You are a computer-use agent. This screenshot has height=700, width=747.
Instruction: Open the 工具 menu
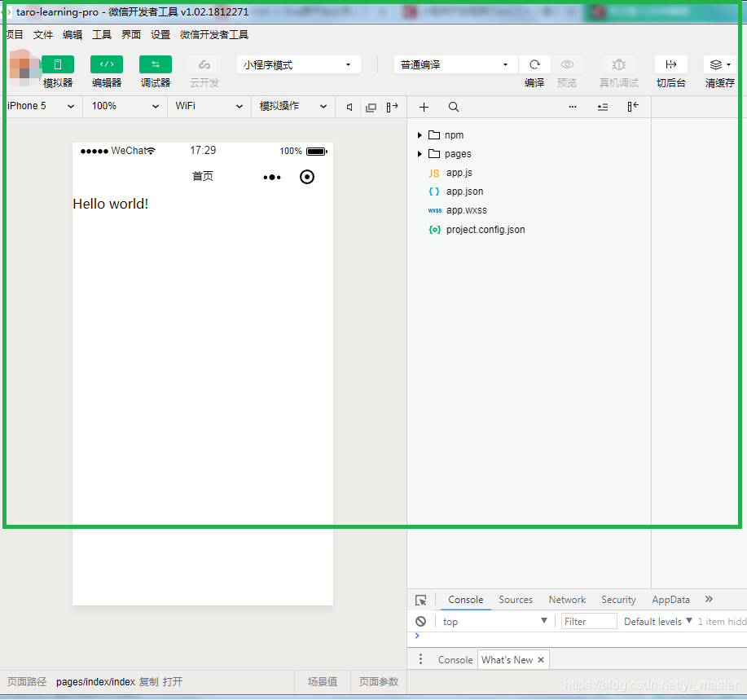click(102, 35)
